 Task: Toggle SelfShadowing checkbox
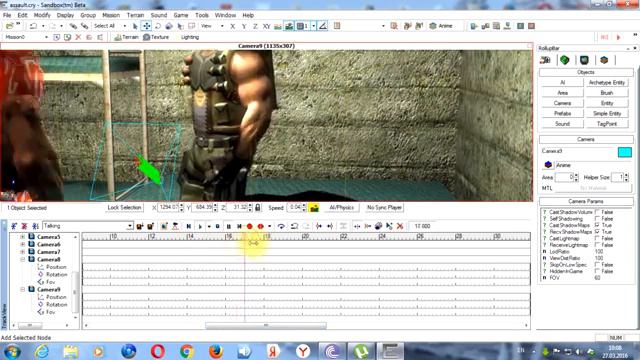[597, 219]
